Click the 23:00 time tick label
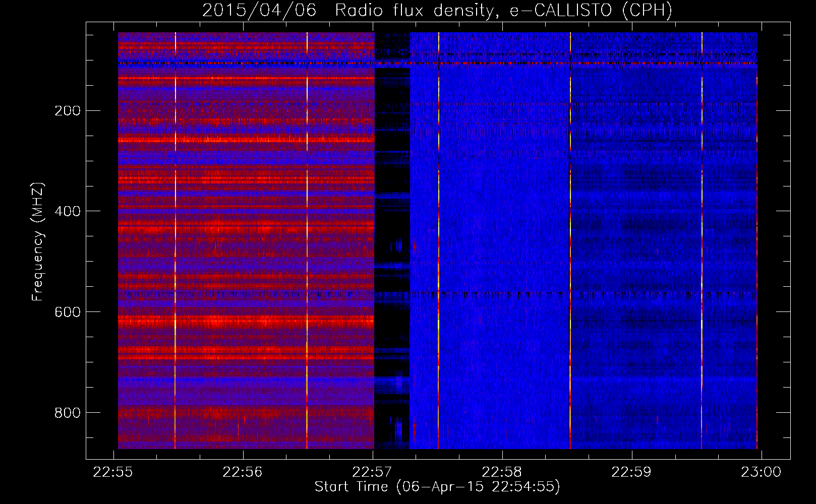Image resolution: width=816 pixels, height=504 pixels. 762,472
